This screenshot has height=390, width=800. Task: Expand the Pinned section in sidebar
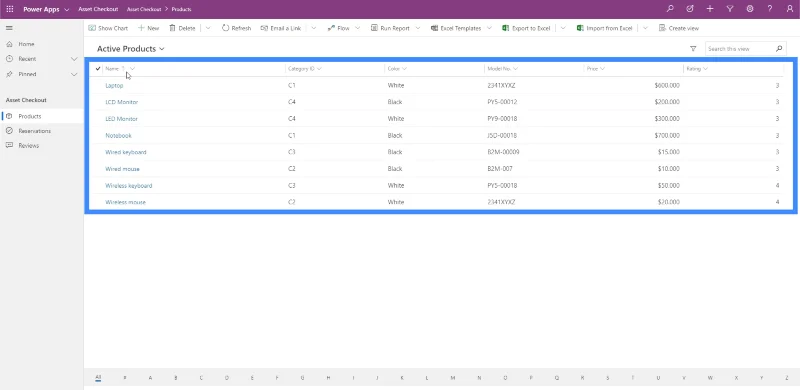74,74
